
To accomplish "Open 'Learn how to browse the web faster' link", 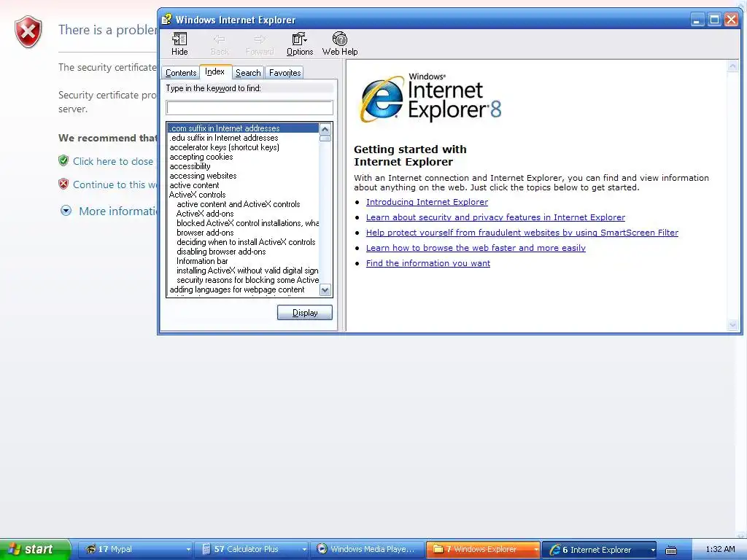I will (476, 248).
